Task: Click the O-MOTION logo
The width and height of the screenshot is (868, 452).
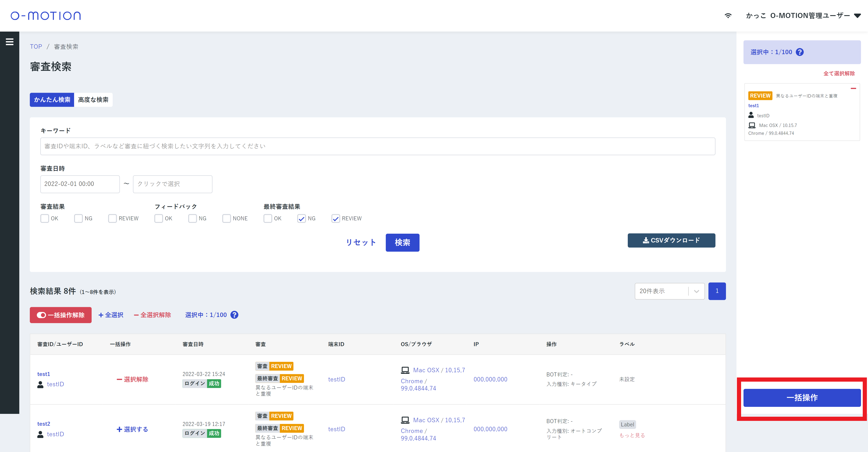Action: coord(46,16)
